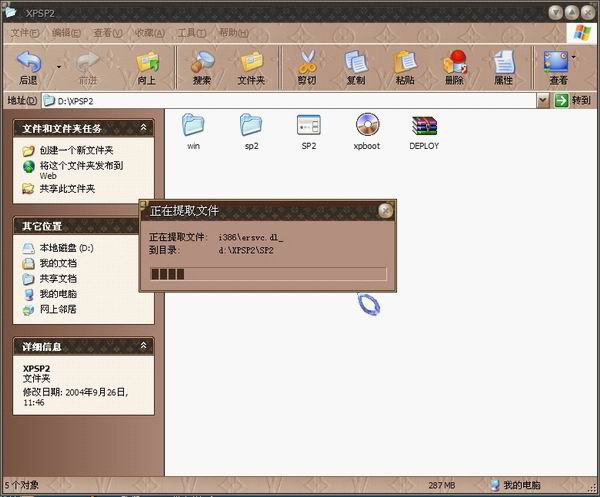Open the View (查看) menu
Image resolution: width=600 pixels, height=497 pixels.
(x=108, y=33)
